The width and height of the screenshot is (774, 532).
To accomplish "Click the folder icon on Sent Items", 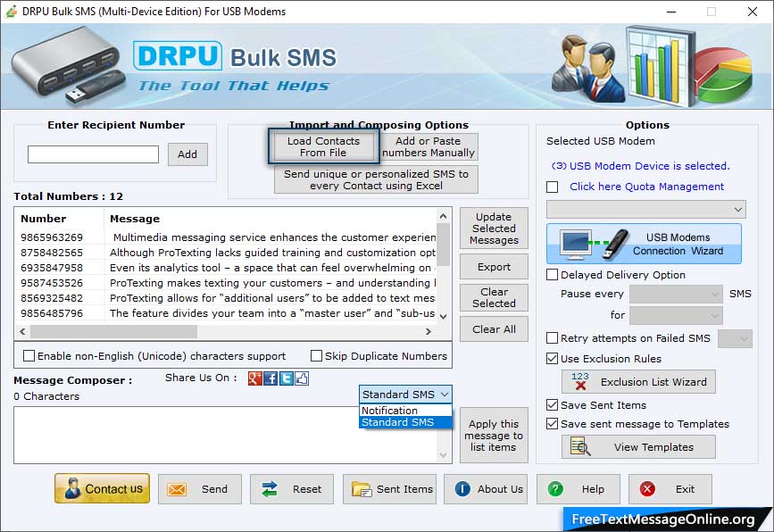I will pyautogui.click(x=362, y=489).
